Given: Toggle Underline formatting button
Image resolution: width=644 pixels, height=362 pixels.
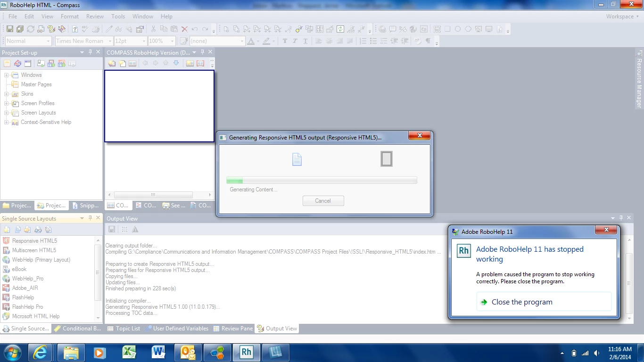Looking at the screenshot, I should [305, 41].
